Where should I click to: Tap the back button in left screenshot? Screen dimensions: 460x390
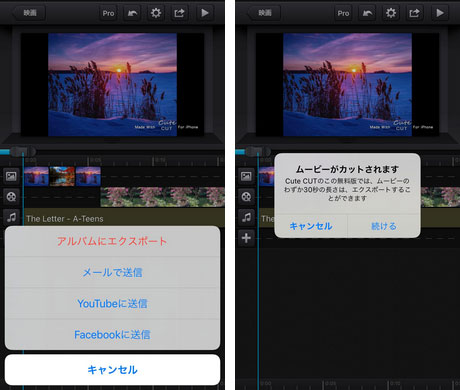pyautogui.click(x=29, y=13)
